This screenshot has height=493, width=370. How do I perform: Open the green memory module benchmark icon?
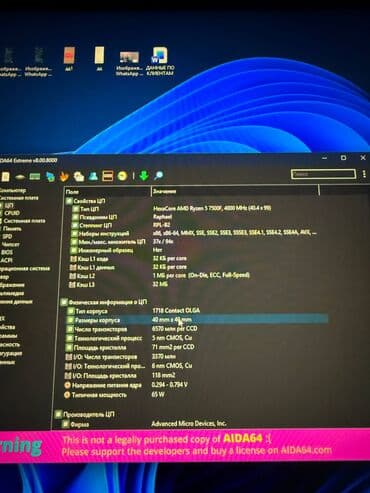[35, 176]
